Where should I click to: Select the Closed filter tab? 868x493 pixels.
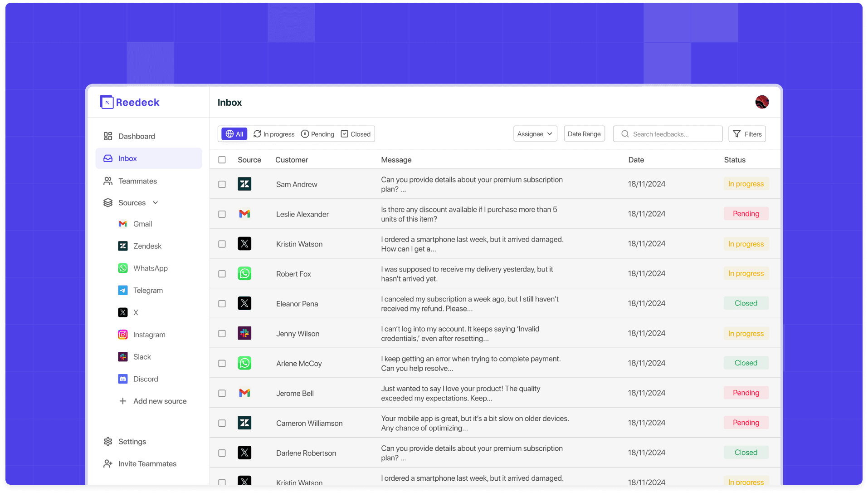356,133
